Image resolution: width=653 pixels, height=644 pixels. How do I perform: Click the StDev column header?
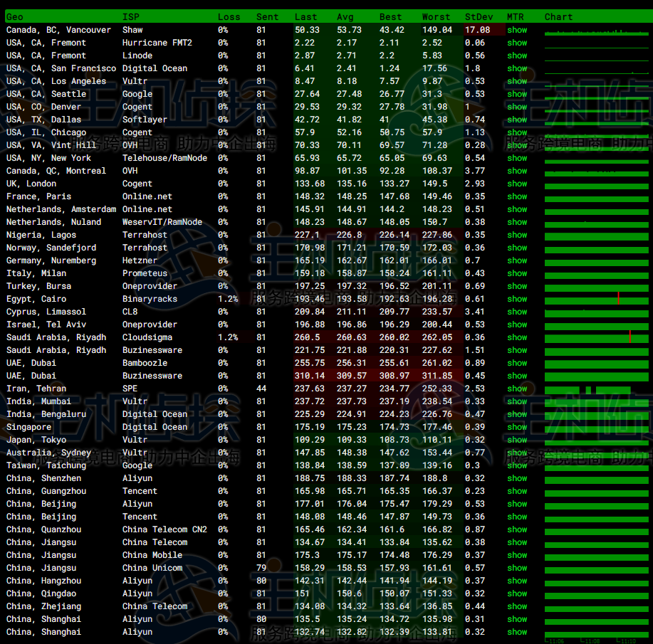point(477,16)
